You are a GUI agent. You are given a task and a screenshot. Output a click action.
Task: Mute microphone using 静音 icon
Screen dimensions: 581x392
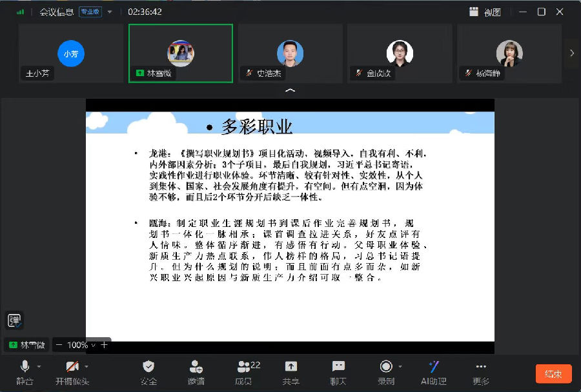point(25,367)
